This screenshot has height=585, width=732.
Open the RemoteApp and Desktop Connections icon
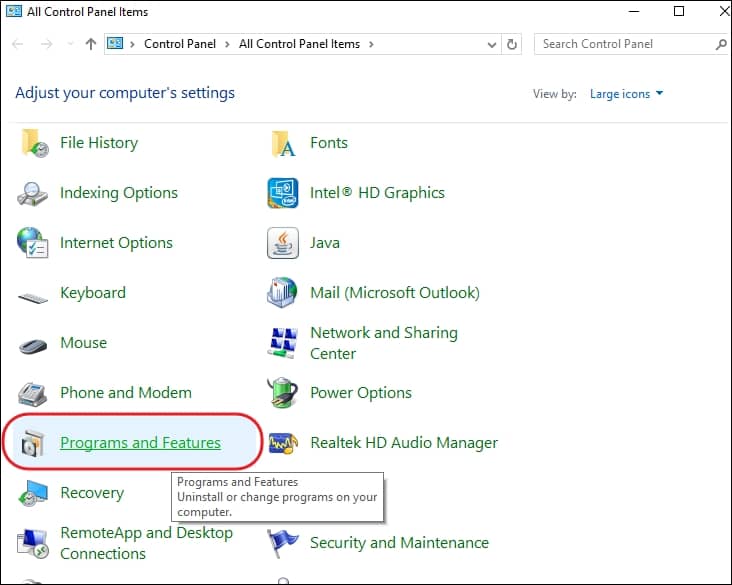coord(33,543)
